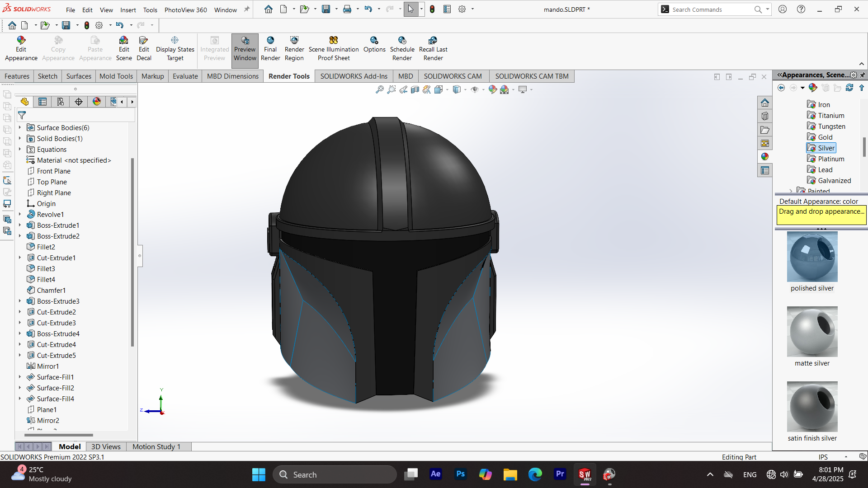Expand Cut-Extrude1 feature
The image size is (868, 488).
tap(20, 258)
